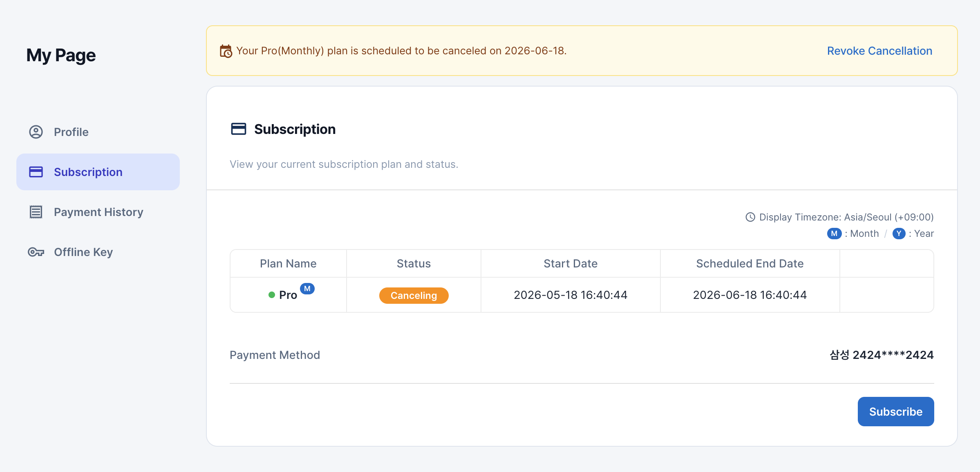This screenshot has width=980, height=472.
Task: Click the Payment History receipt icon
Action: pos(36,212)
